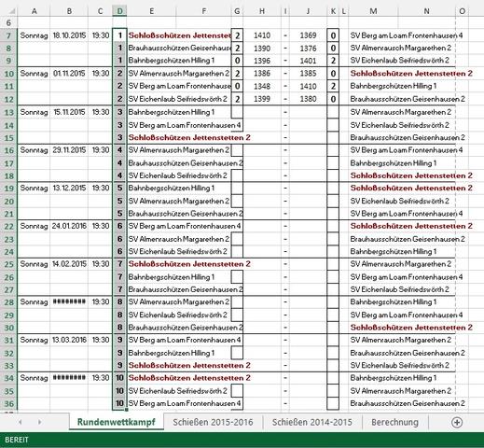Screen dimensions: 484x448
Task: Select column O header
Action: 462,11
